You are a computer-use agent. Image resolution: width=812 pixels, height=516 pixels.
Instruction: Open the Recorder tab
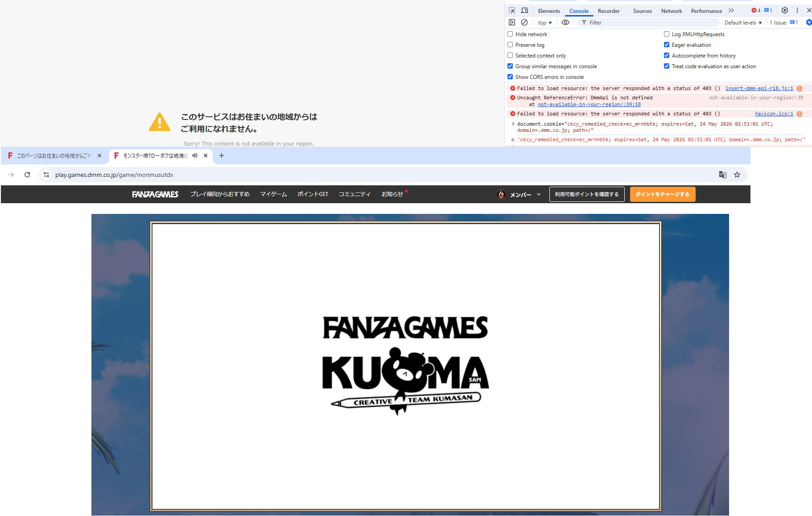[609, 11]
